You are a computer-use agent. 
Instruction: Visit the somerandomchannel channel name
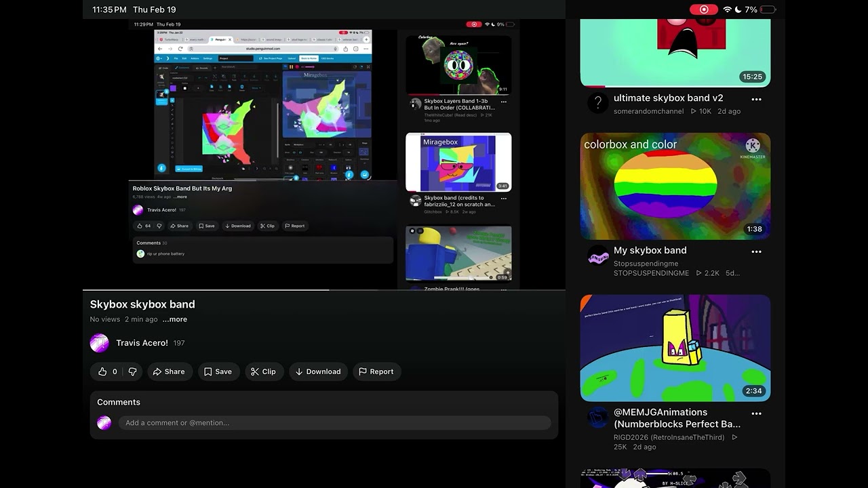(648, 111)
